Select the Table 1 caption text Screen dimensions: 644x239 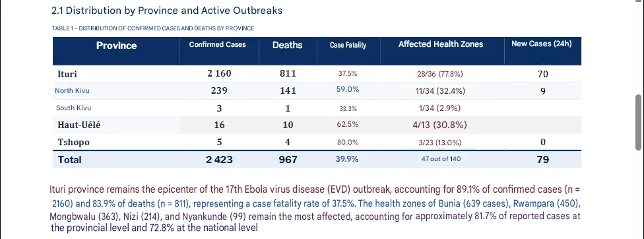153,28
